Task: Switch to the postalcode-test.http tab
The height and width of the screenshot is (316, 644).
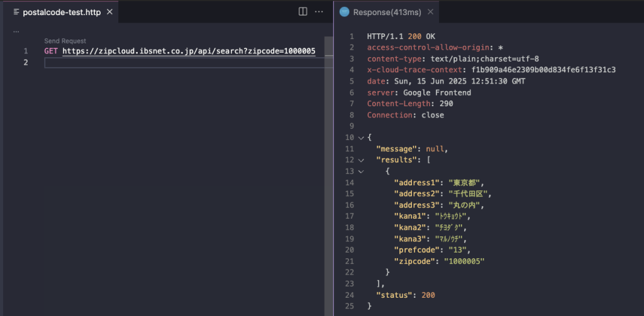Action: tap(62, 12)
